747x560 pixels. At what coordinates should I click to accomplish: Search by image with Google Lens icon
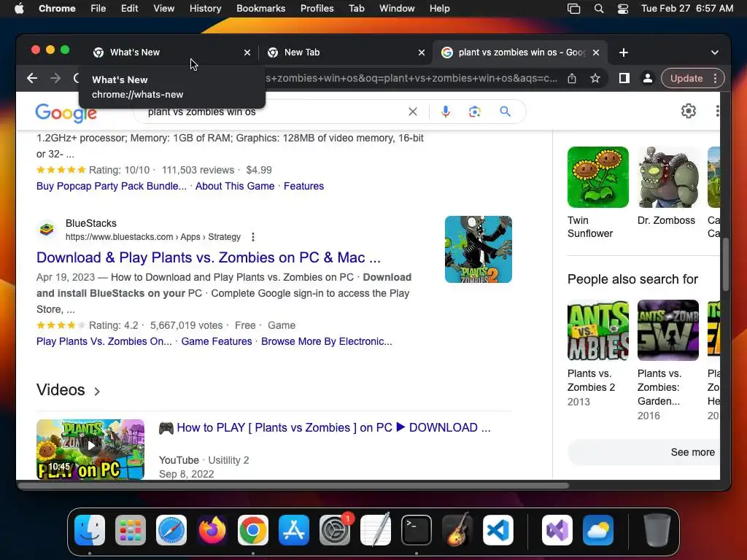click(474, 112)
